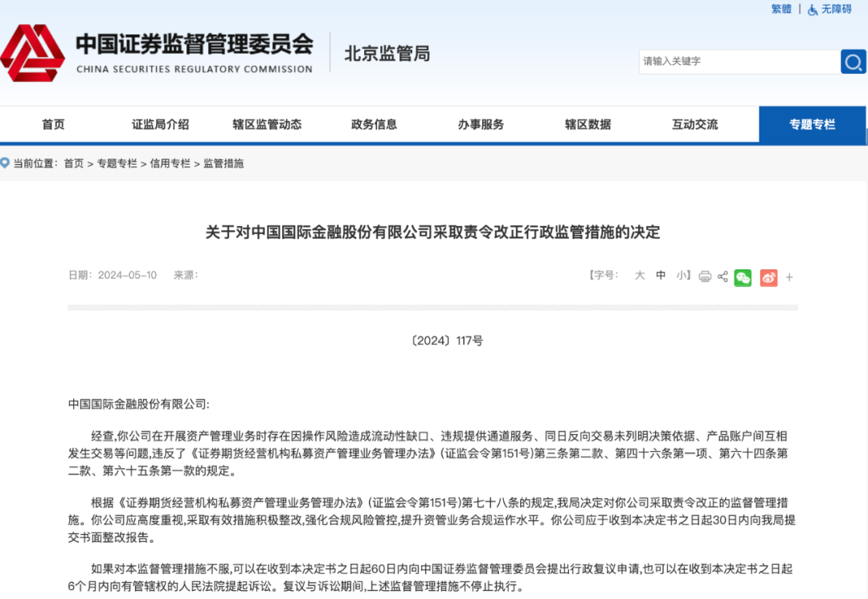The width and height of the screenshot is (868, 599).
Task: Open the 互动交流 navigation menu
Action: (x=694, y=125)
